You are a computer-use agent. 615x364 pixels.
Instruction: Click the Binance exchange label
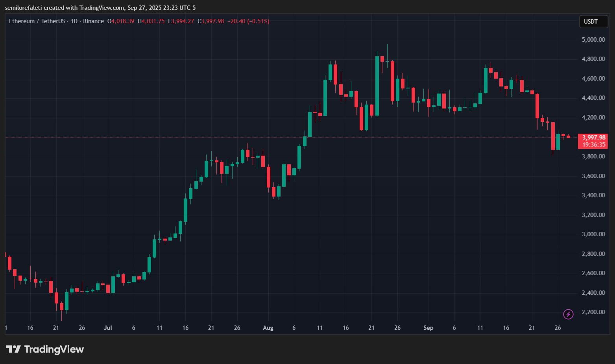94,21
